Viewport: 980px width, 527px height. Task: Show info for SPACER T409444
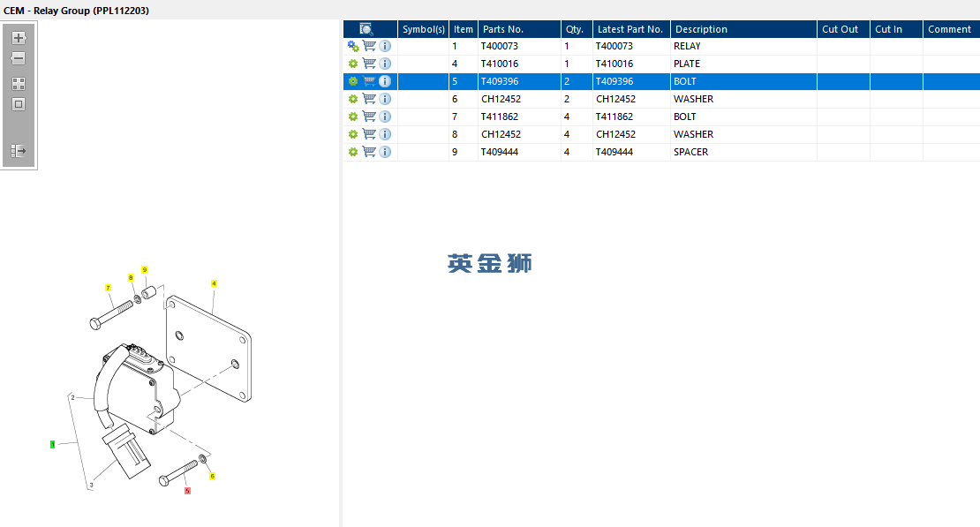[x=385, y=152]
